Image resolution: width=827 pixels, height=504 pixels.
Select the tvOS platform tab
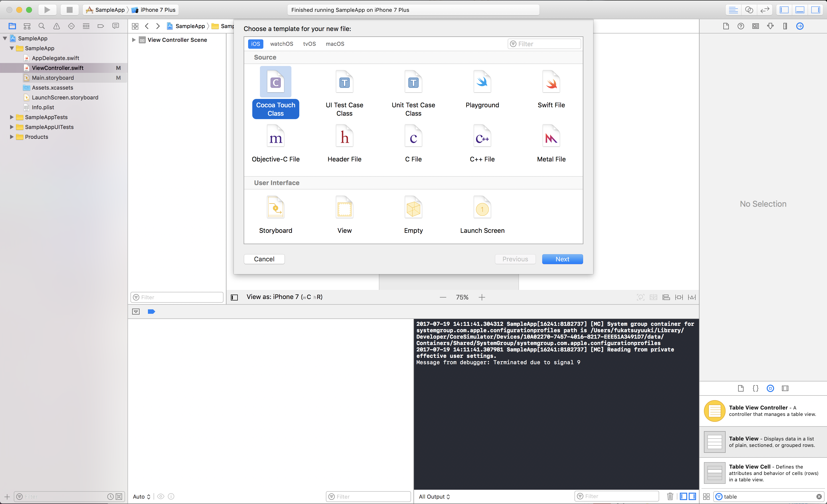(x=309, y=44)
